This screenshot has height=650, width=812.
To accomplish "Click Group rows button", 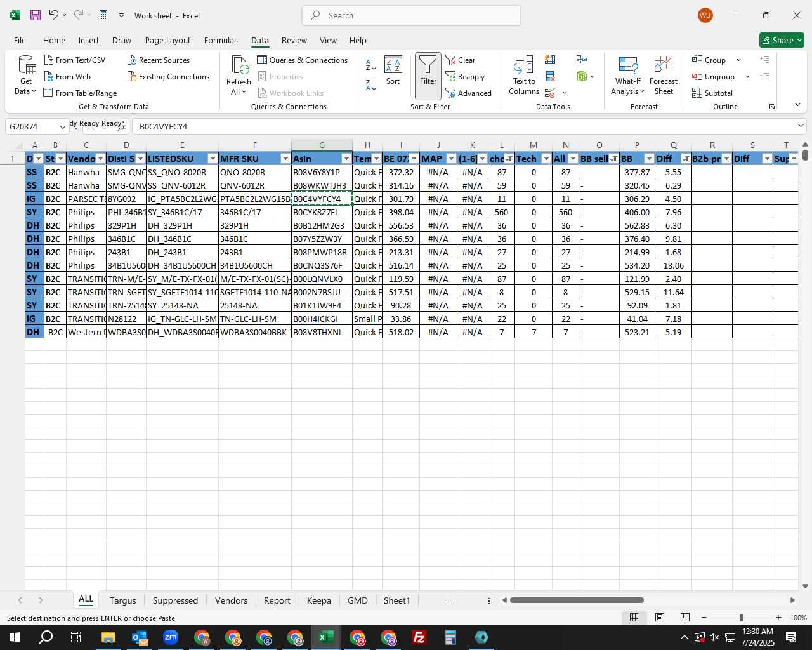I will [710, 60].
